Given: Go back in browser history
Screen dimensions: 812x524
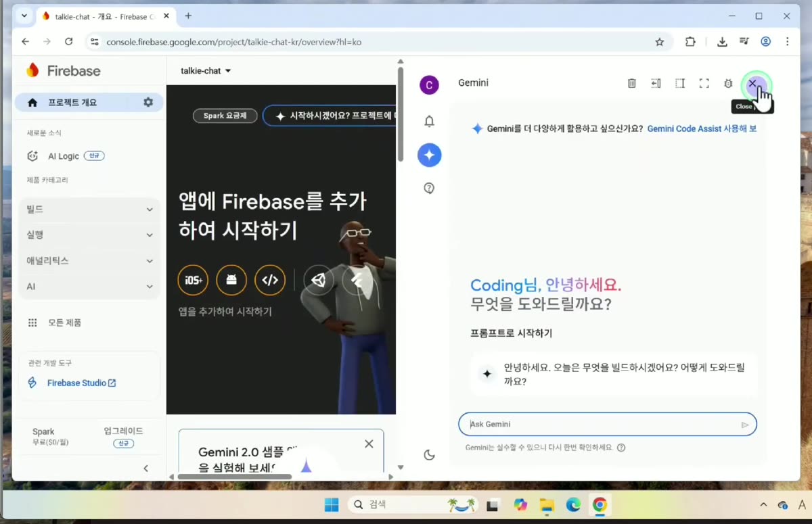Looking at the screenshot, I should click(x=25, y=42).
